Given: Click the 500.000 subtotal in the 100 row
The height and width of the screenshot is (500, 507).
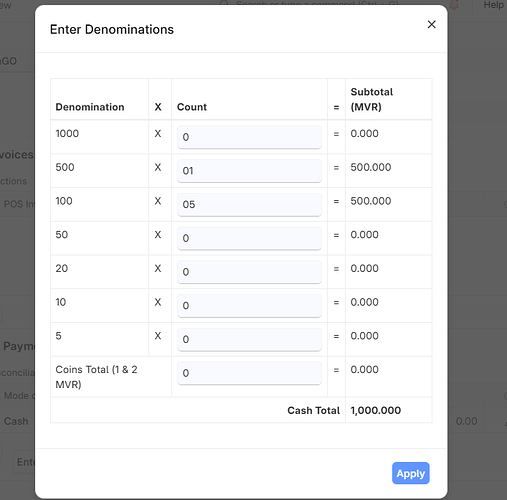Looking at the screenshot, I should 371,201.
